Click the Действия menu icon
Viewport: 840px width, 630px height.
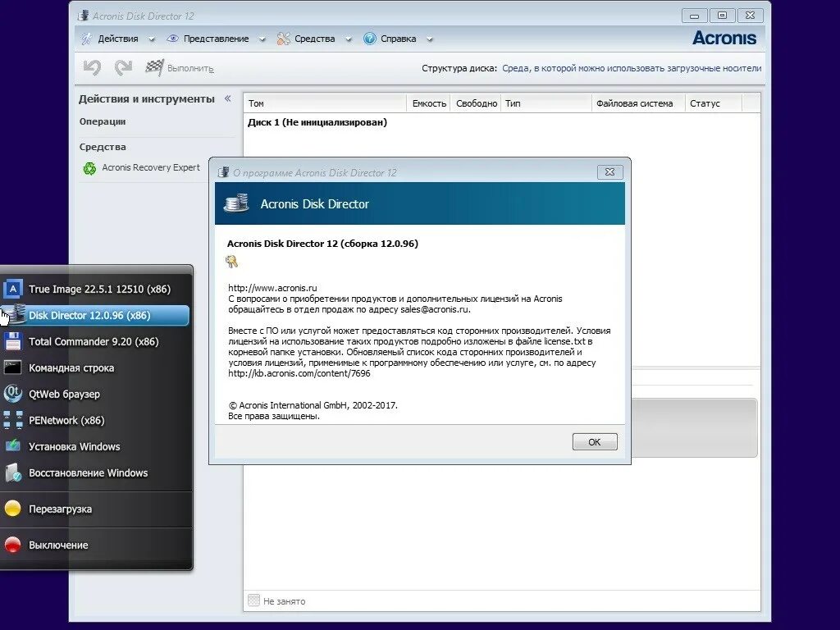coord(86,39)
